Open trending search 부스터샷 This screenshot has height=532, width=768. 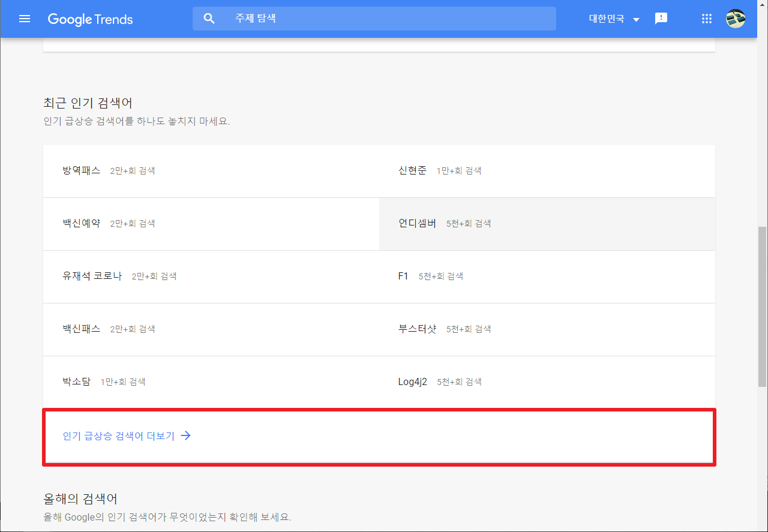click(547, 329)
